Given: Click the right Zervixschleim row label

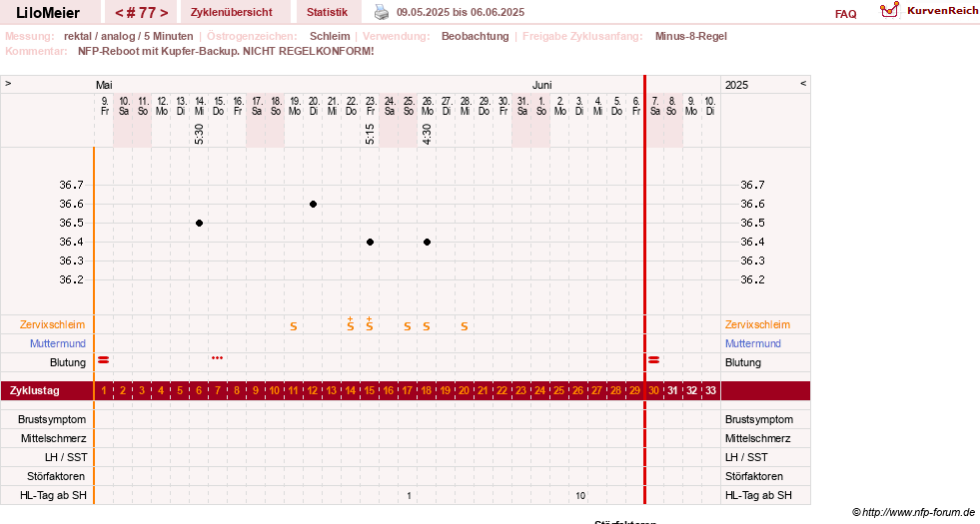Looking at the screenshot, I should click(x=757, y=324).
